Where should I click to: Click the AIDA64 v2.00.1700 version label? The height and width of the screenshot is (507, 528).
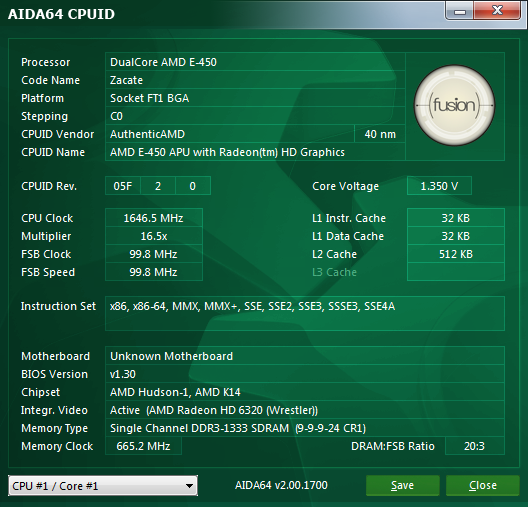(281, 485)
